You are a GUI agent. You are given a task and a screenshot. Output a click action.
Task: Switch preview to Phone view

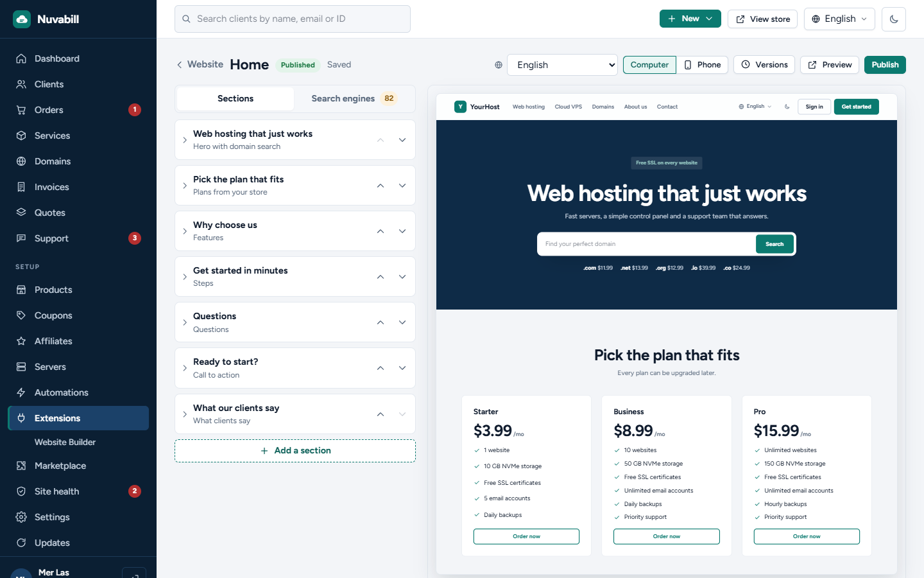click(x=702, y=65)
